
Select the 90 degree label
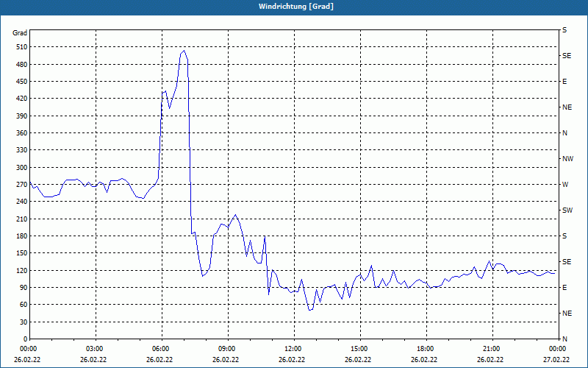pos(24,288)
